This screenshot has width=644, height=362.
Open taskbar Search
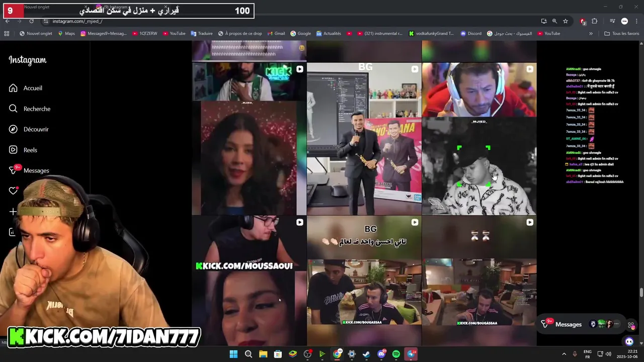(248, 354)
